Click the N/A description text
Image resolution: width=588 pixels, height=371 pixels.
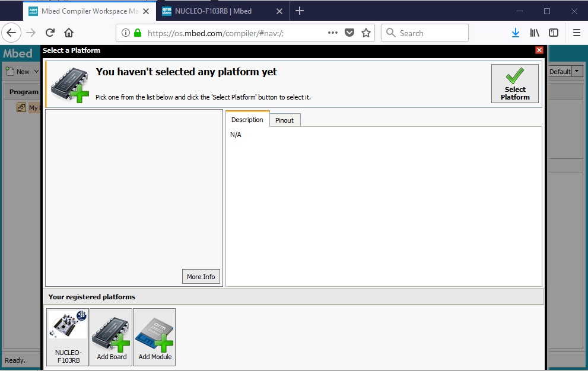pos(236,135)
